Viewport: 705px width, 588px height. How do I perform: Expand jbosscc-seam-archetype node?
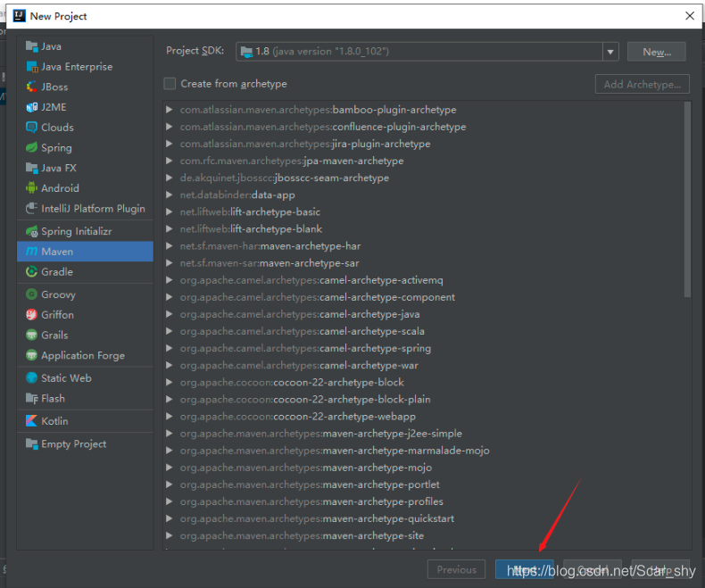coord(169,178)
